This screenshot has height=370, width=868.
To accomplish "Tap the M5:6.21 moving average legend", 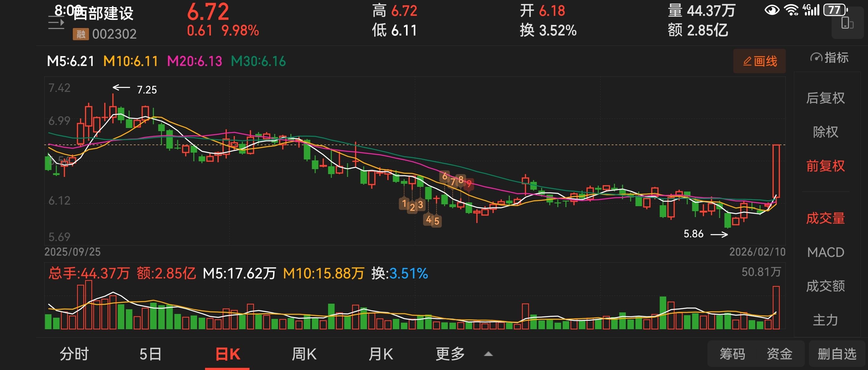I will coord(70,61).
